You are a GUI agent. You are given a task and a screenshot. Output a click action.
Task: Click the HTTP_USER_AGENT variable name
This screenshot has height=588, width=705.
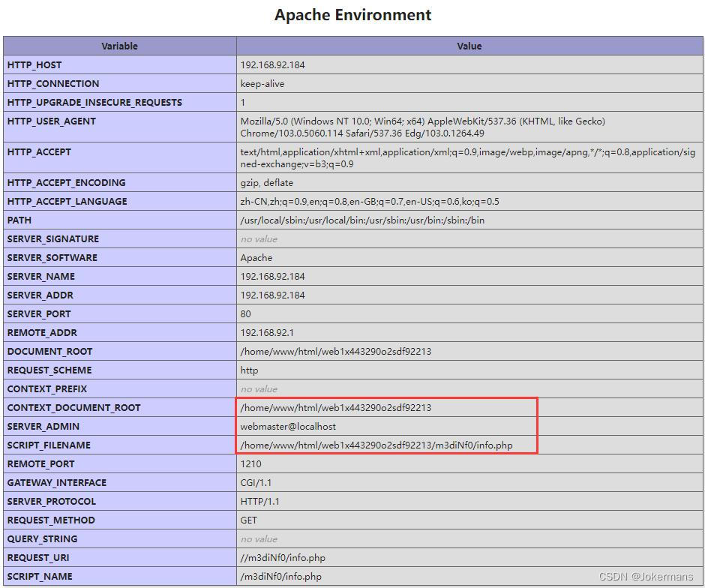tap(52, 121)
